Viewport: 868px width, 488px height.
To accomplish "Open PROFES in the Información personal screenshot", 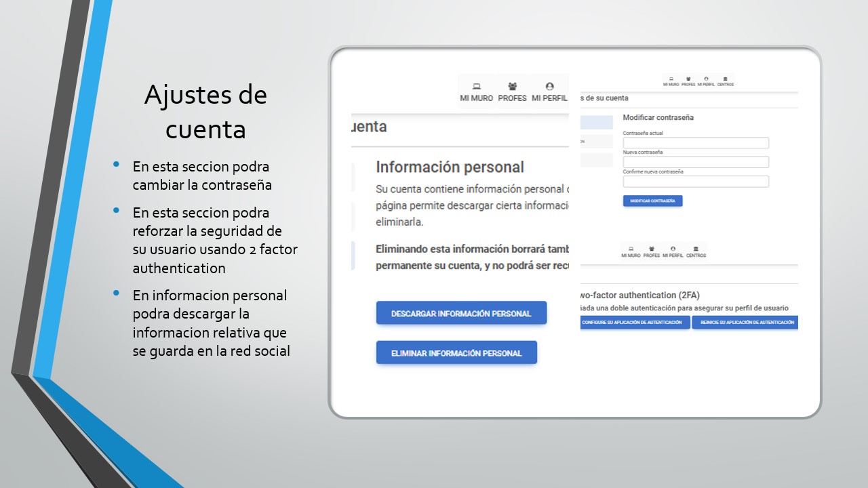I will (512, 93).
